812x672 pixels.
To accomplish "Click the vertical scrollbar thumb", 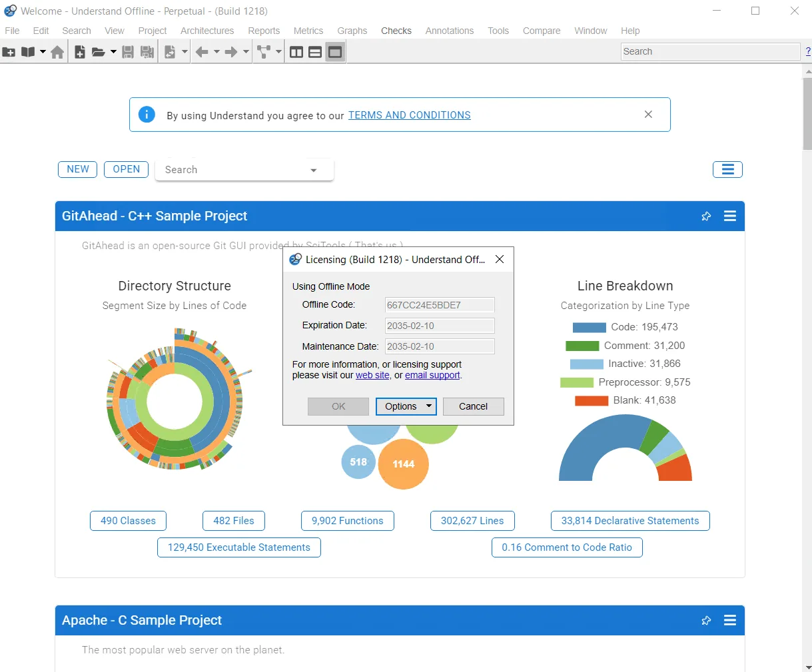I will 807,113.
